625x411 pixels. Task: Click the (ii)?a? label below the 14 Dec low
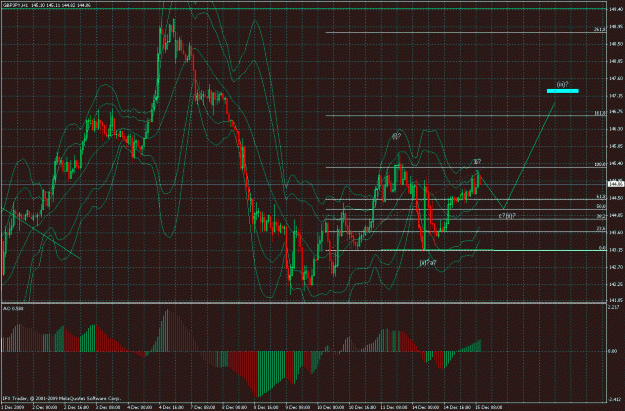(428, 262)
